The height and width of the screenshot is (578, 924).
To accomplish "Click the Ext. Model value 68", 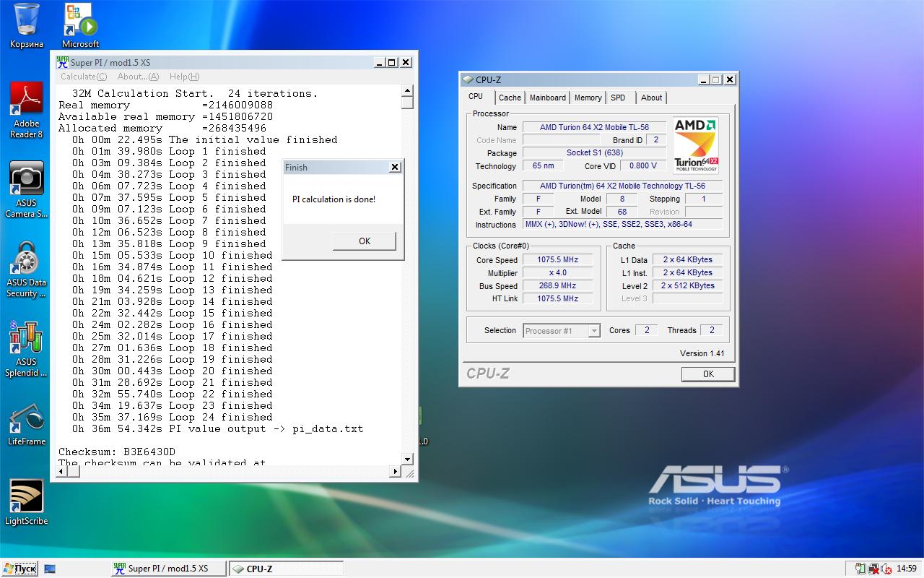I will click(622, 212).
